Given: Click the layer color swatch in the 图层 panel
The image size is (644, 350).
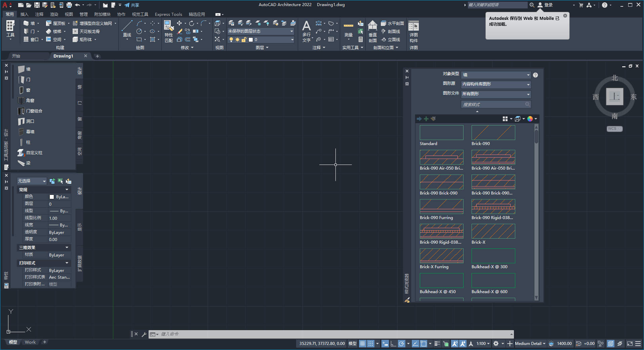Looking at the screenshot, I should pos(250,39).
